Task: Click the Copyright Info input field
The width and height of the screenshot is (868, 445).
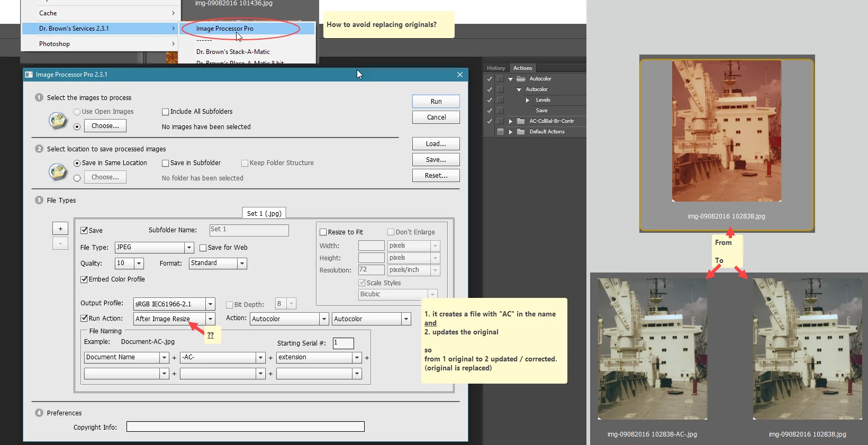Action: pos(246,426)
